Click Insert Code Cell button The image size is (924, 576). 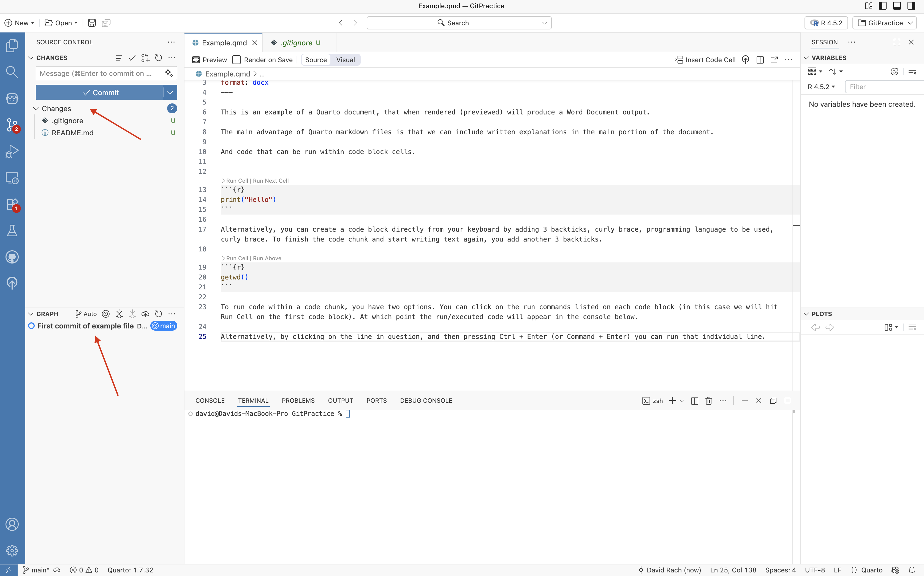tap(706, 60)
